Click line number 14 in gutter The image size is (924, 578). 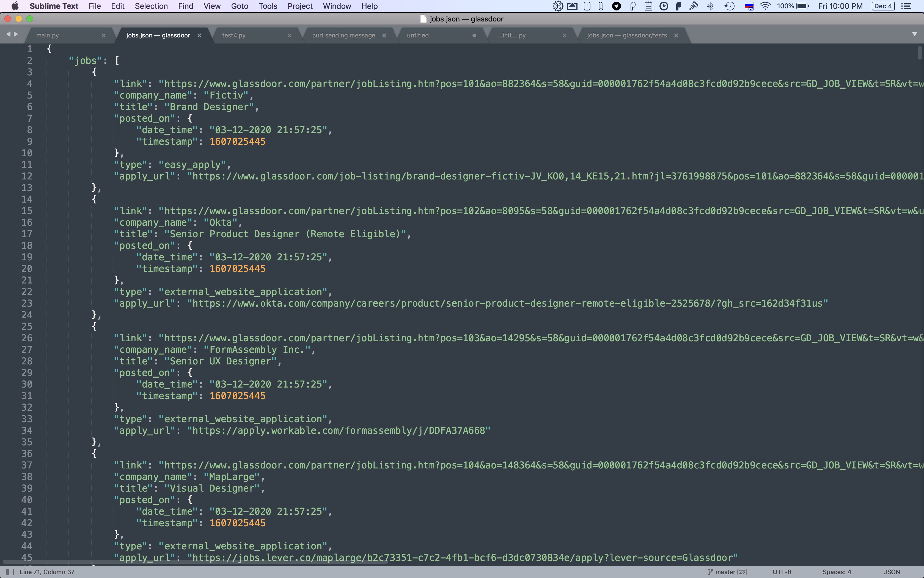(x=27, y=199)
